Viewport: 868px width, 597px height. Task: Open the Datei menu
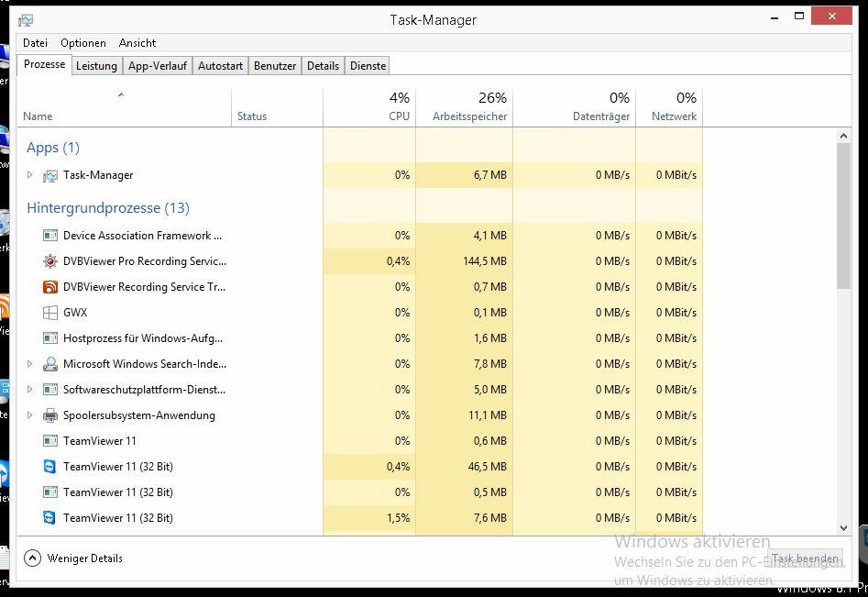[35, 42]
